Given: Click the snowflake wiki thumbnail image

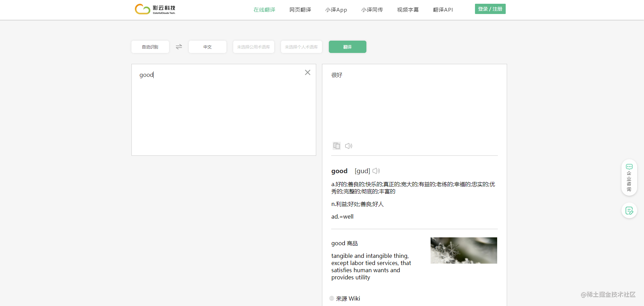Looking at the screenshot, I should pyautogui.click(x=464, y=250).
